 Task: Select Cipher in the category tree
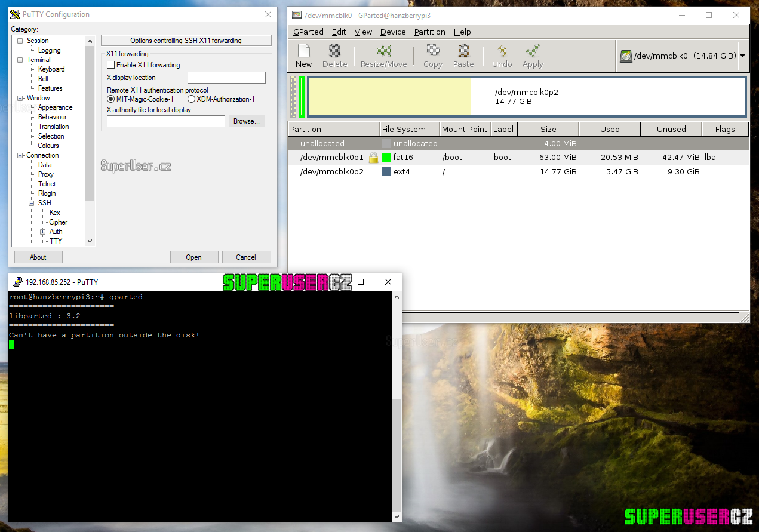click(x=59, y=222)
